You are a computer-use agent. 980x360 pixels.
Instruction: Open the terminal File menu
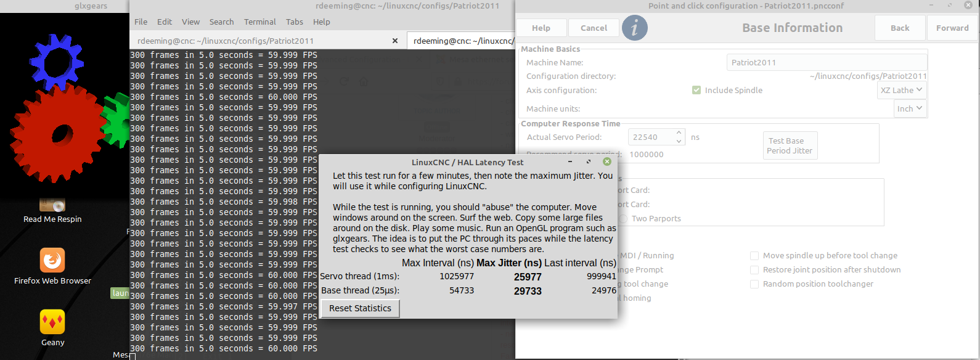click(141, 22)
